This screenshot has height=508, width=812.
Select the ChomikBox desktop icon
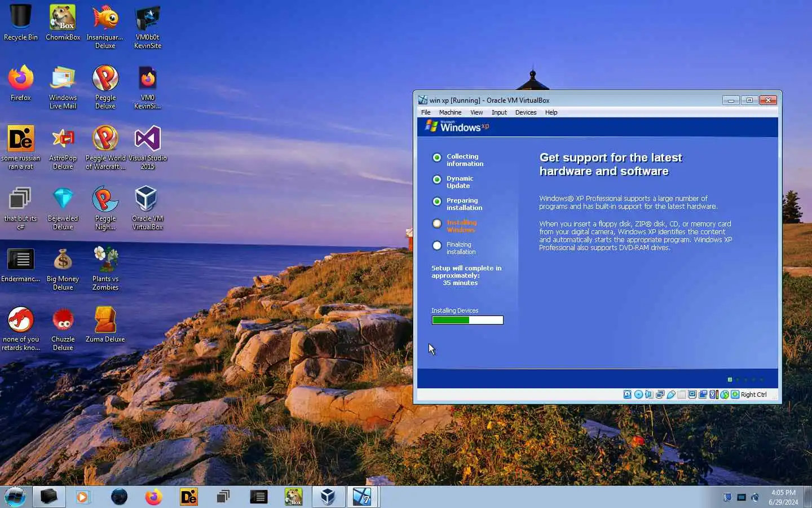coord(63,23)
